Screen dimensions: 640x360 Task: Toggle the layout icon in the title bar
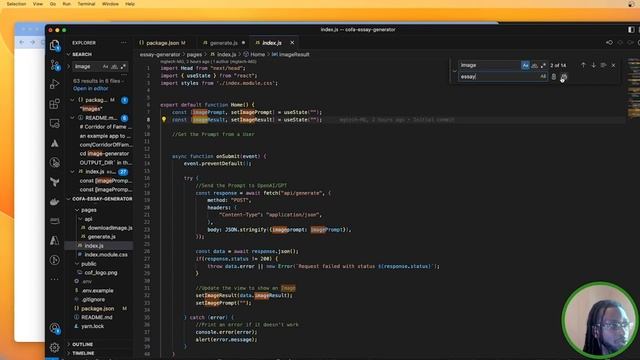(x=631, y=30)
